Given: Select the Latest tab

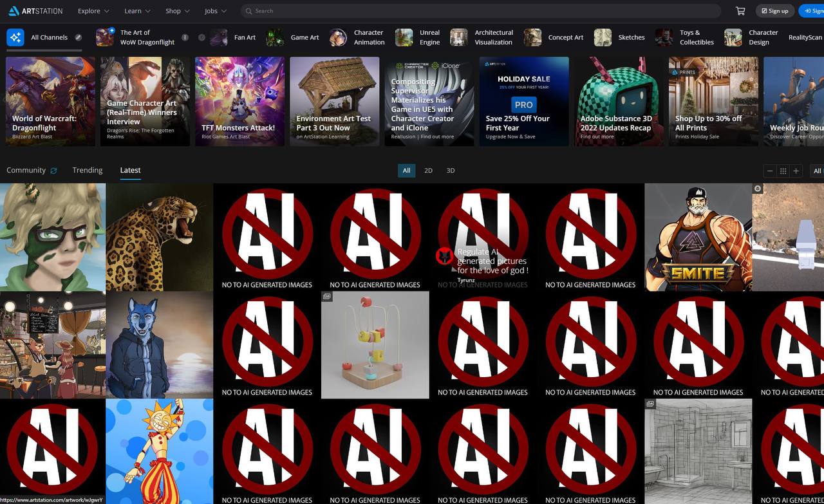Looking at the screenshot, I should tap(130, 170).
